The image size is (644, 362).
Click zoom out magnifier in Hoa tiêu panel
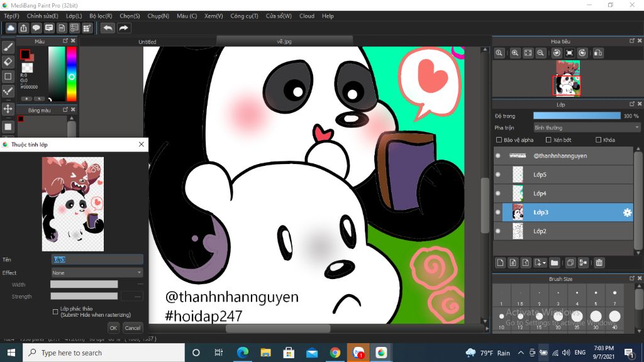click(x=540, y=53)
